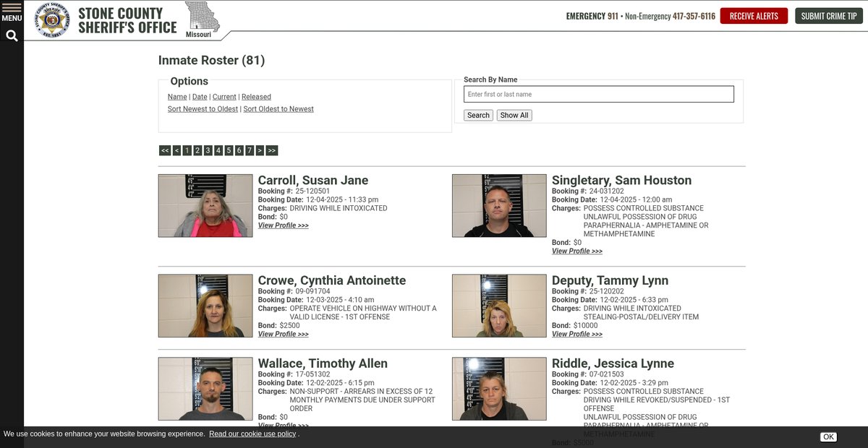Click the Submit Crime Tip button

829,16
